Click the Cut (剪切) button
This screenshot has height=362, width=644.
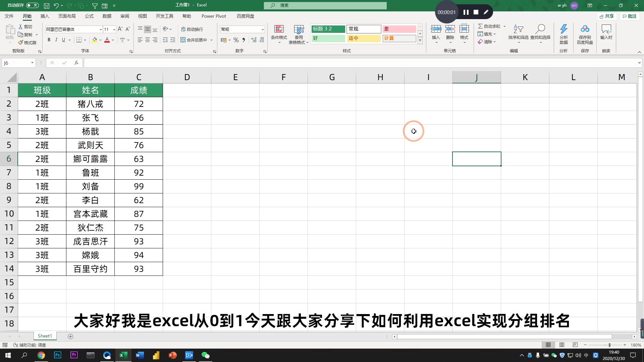pyautogui.click(x=25, y=27)
